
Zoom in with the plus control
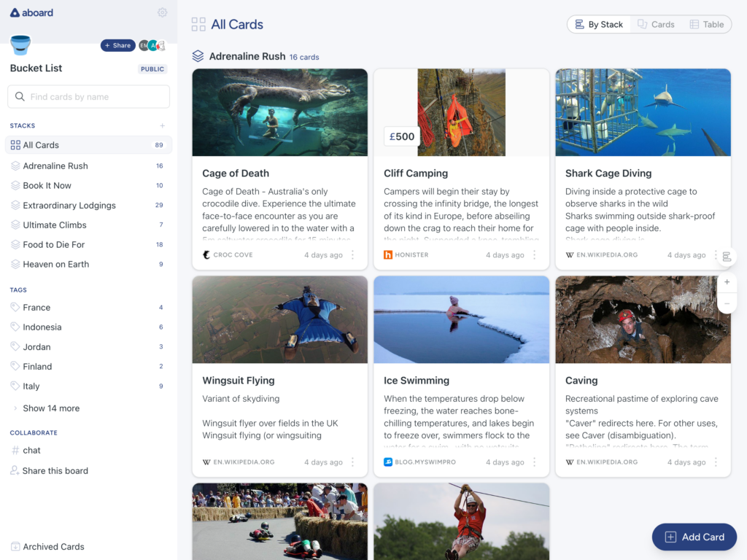pos(727,282)
